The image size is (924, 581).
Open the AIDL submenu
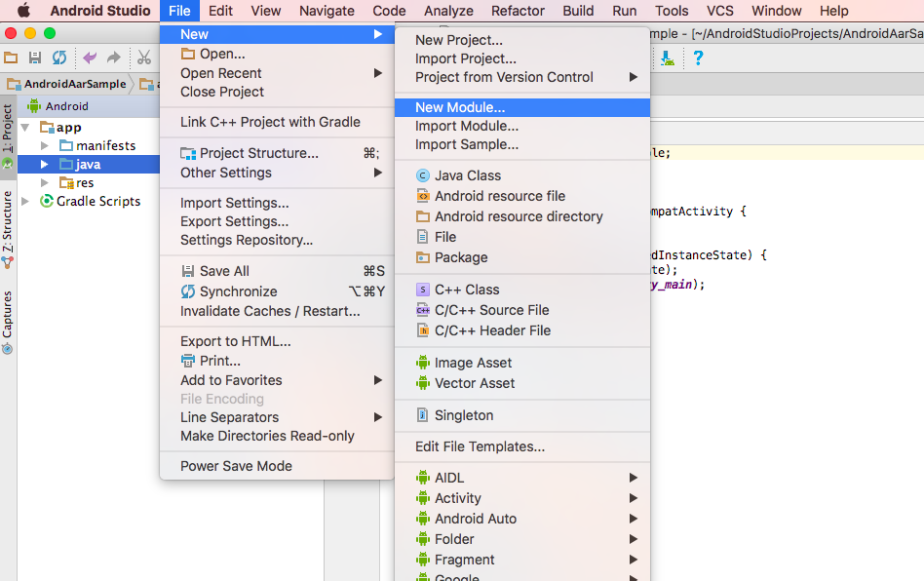pyautogui.click(x=522, y=478)
